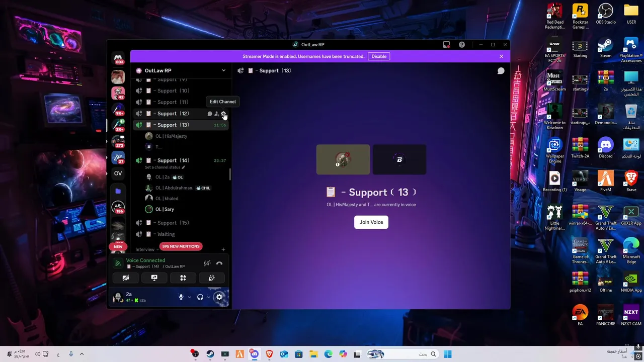Add a channel with the Interview plus icon
Image resolution: width=644 pixels, height=362 pixels.
tap(223, 249)
